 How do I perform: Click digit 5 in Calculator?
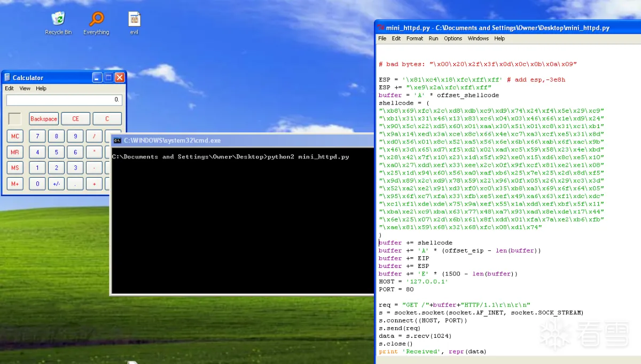click(56, 153)
